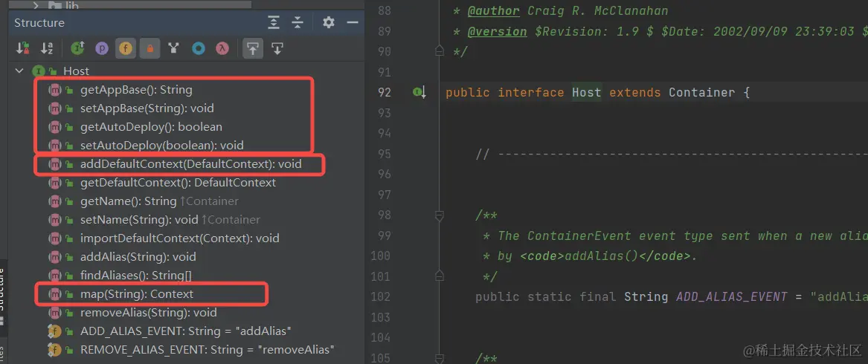Hide the Structure tool window
Image resolution: width=868 pixels, height=364 pixels.
point(353,23)
